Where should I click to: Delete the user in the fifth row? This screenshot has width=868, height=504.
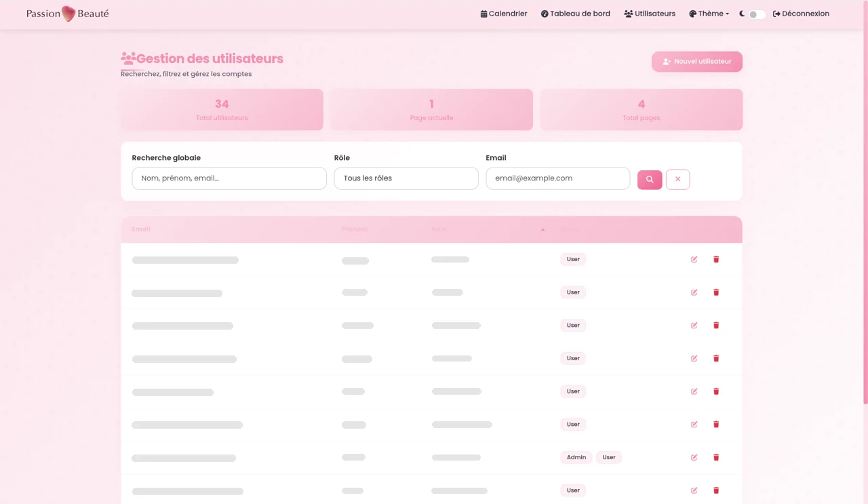click(716, 391)
